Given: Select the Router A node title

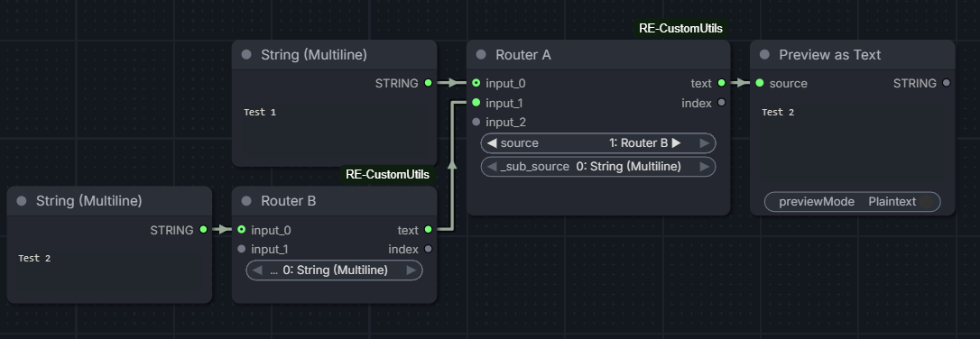Looking at the screenshot, I should (523, 55).
